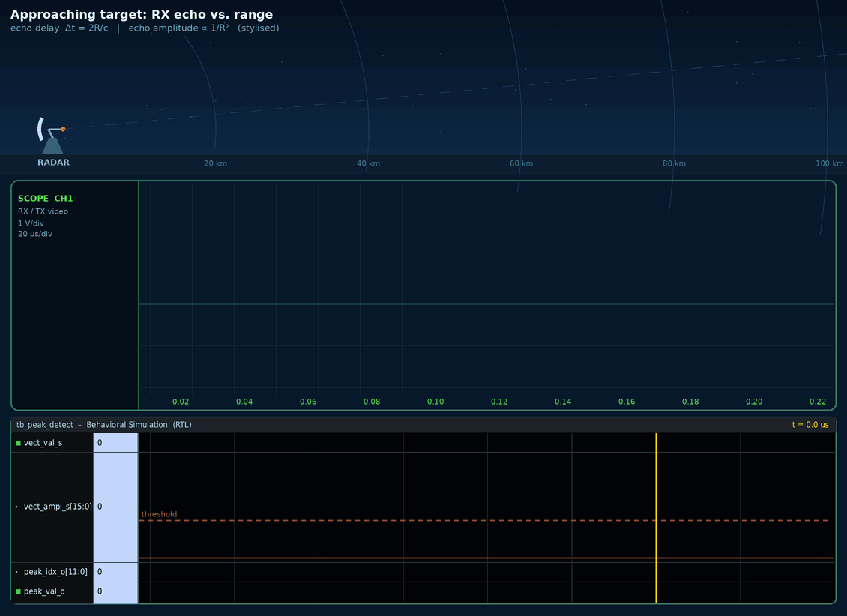Click the peak_val_o value cell
This screenshot has height=616, width=847.
[x=115, y=592]
